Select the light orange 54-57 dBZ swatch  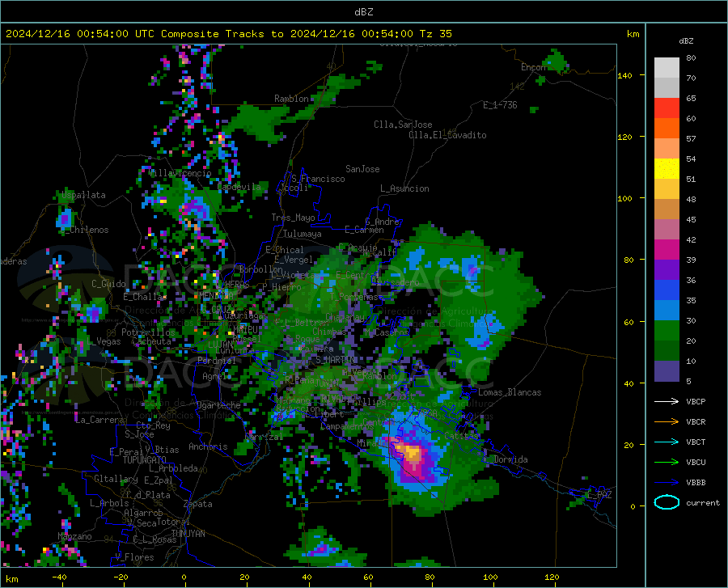pos(667,149)
